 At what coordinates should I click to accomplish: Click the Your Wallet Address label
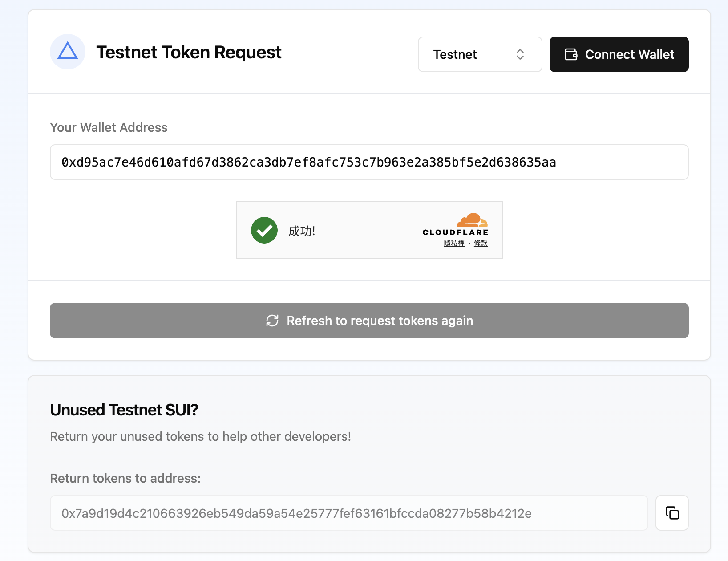pos(109,127)
